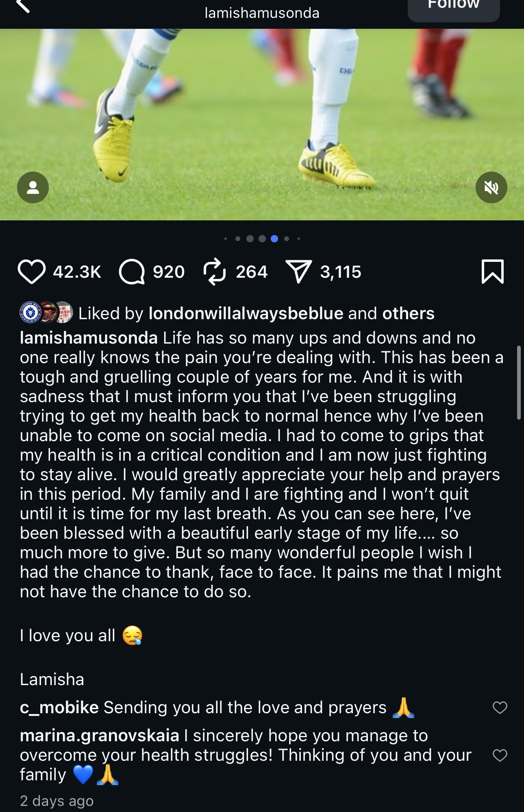Screen dimensions: 524x812
Task: Show tagged people on the photo
Action: tap(33, 187)
